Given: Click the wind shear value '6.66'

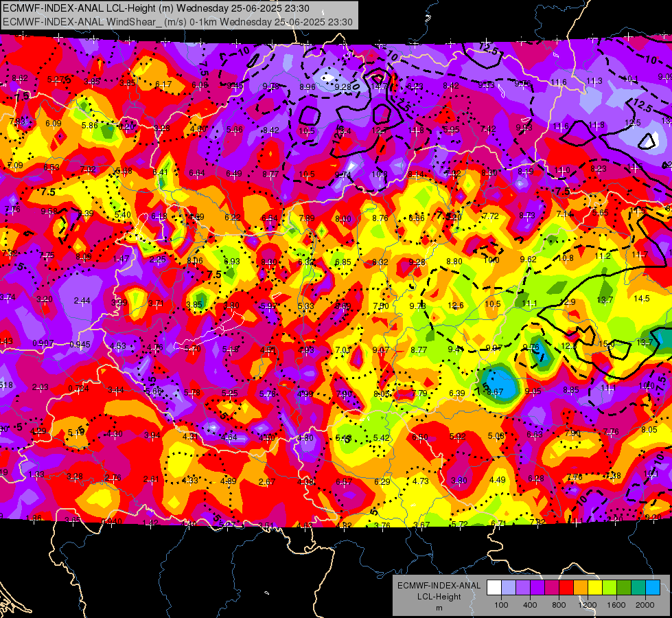Looking at the screenshot, I should coord(417,218).
